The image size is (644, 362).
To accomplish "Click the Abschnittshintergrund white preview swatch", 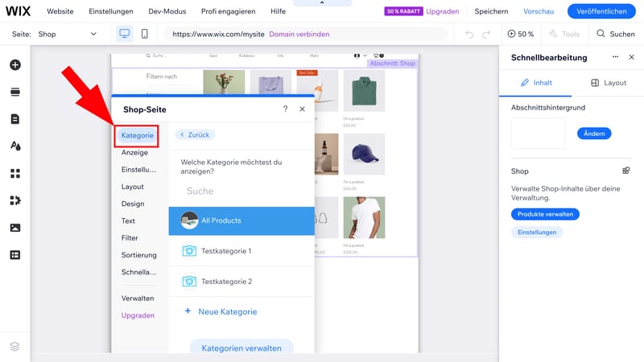I will [538, 134].
